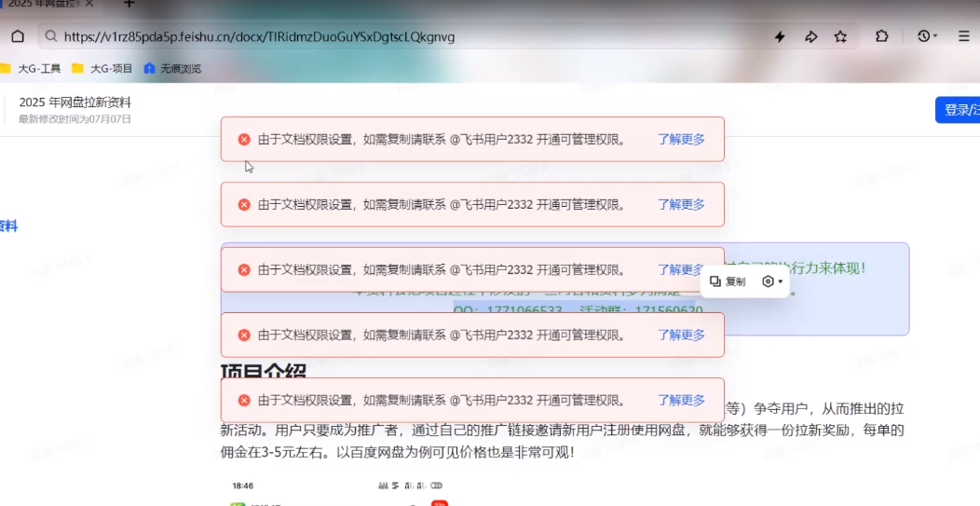Click the feishu.cn URL address field

point(373,36)
